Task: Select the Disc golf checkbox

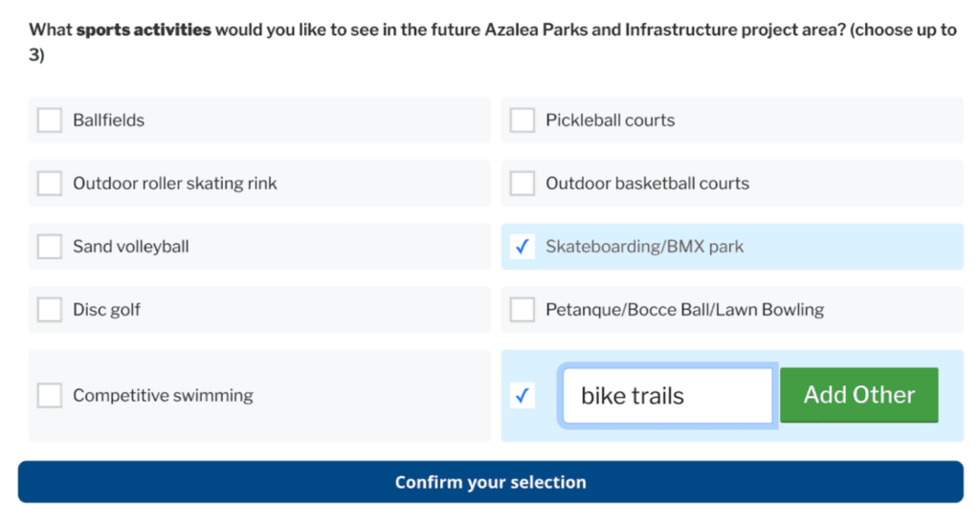Action: point(50,310)
